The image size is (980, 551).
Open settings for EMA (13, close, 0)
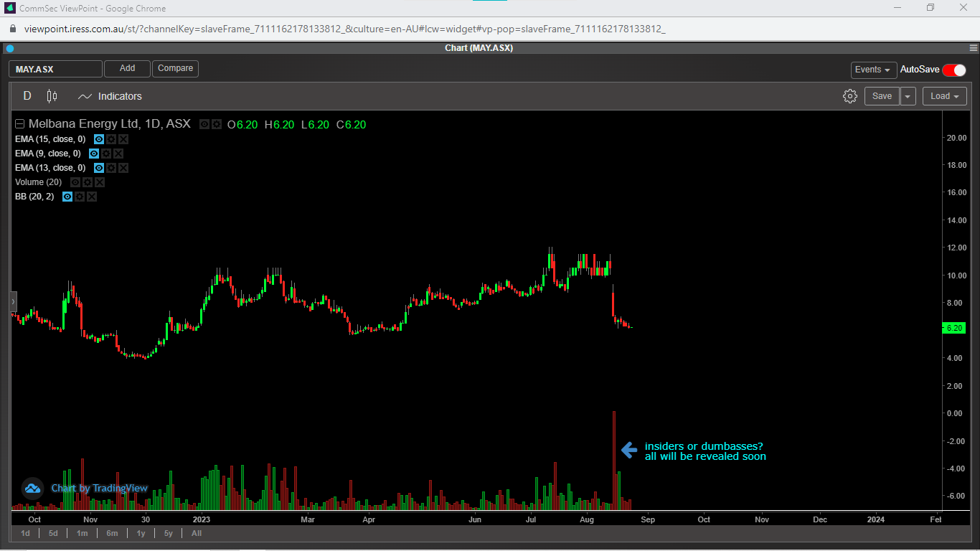111,168
